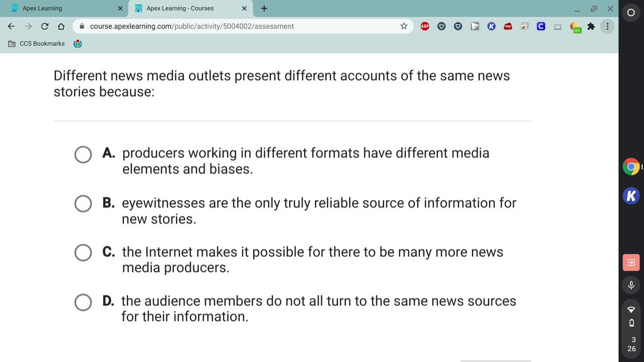Open the Chrome three-dot menu
The image size is (644, 362).
pos(607,26)
